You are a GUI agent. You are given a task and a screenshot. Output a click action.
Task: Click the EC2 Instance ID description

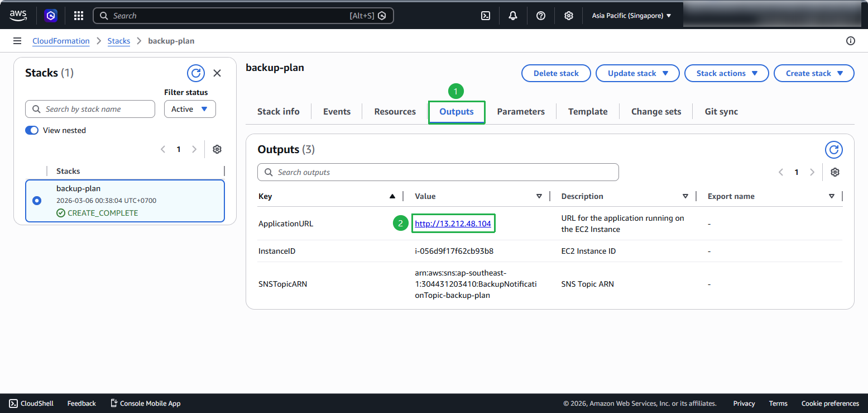coord(588,251)
